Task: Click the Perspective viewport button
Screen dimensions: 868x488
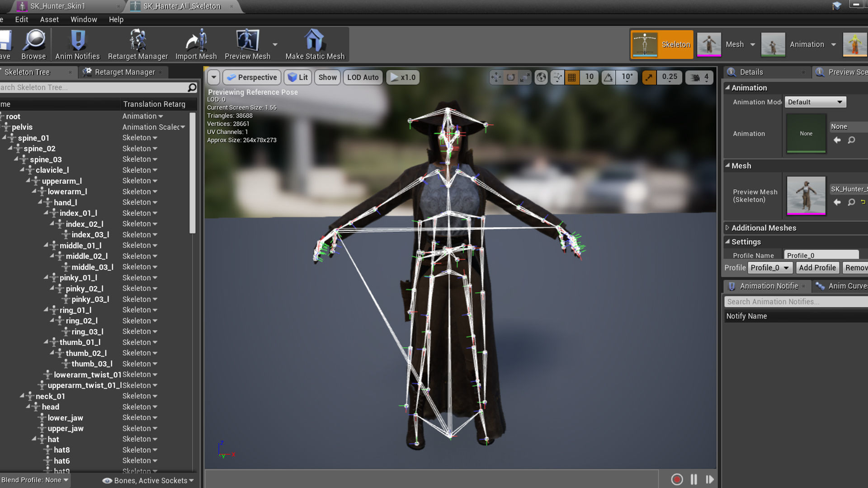Action: [x=252, y=77]
